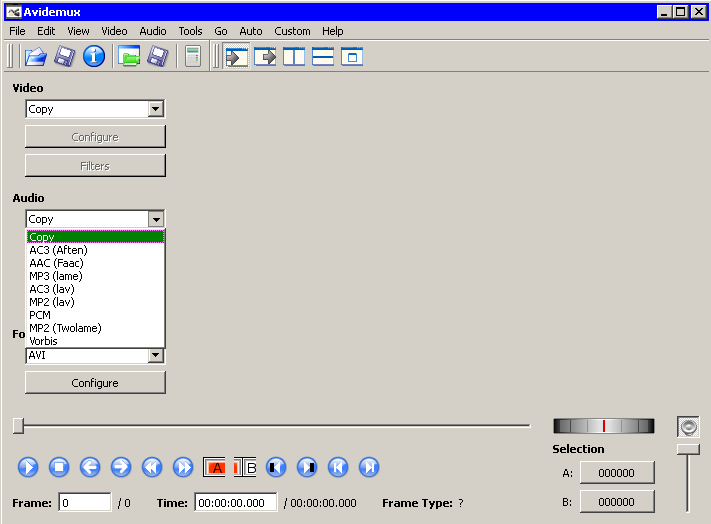Jump to next keyframe button
Image resolution: width=711 pixels, height=524 pixels.
183,467
